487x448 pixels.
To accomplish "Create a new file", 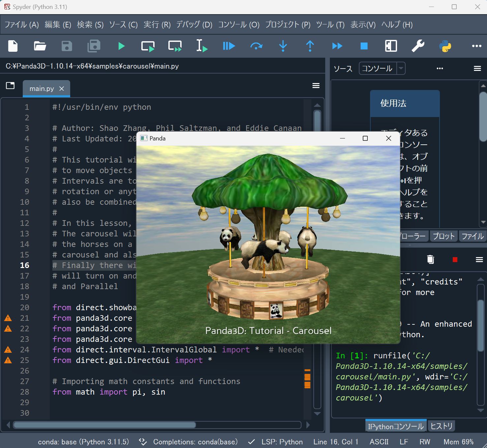I will point(13,46).
